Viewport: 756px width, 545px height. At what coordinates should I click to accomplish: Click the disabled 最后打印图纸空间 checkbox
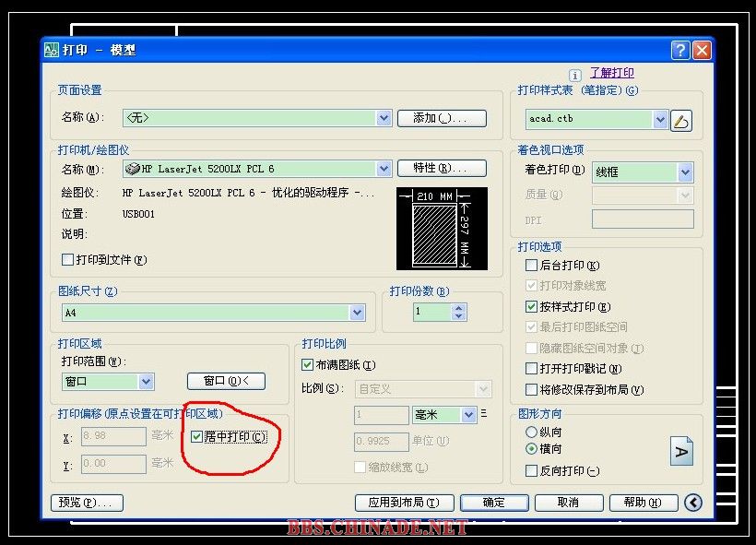(531, 327)
